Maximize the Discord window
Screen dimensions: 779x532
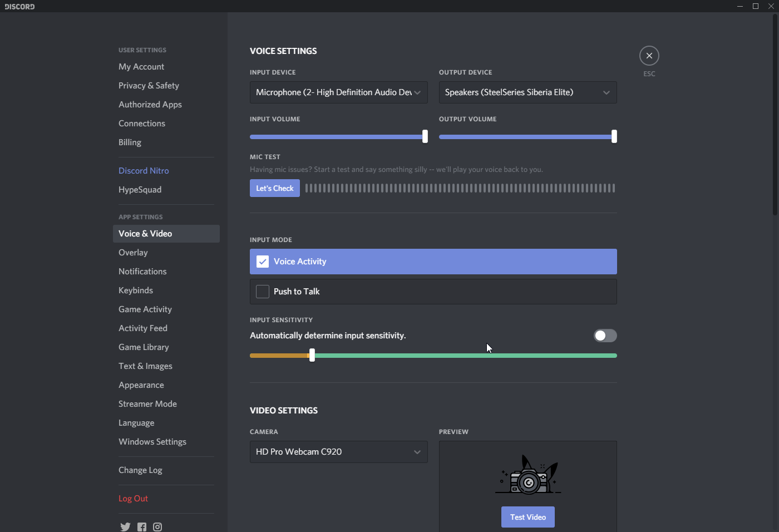(x=756, y=6)
